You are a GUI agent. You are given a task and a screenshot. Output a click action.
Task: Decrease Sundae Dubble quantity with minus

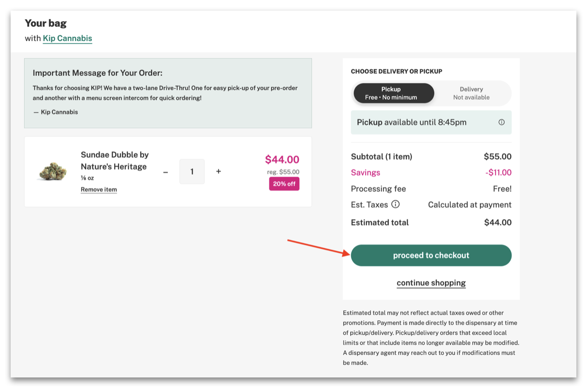(165, 172)
